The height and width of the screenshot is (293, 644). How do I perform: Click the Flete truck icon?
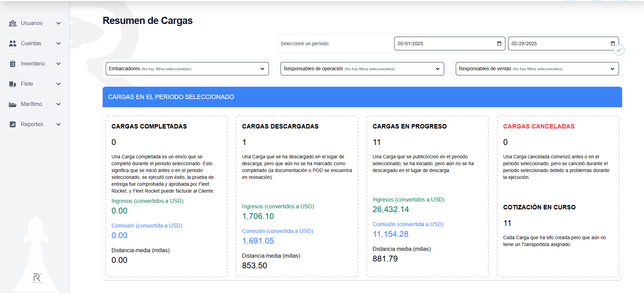pos(13,84)
